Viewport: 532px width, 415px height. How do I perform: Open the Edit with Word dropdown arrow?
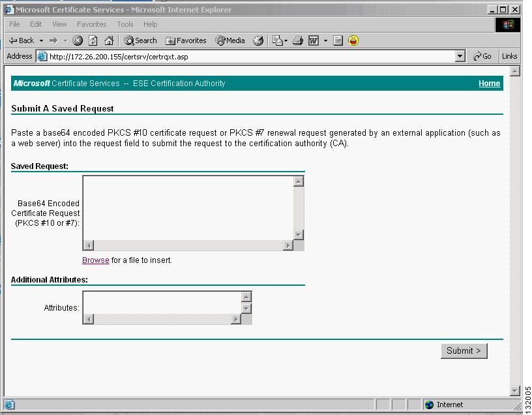[x=325, y=40]
